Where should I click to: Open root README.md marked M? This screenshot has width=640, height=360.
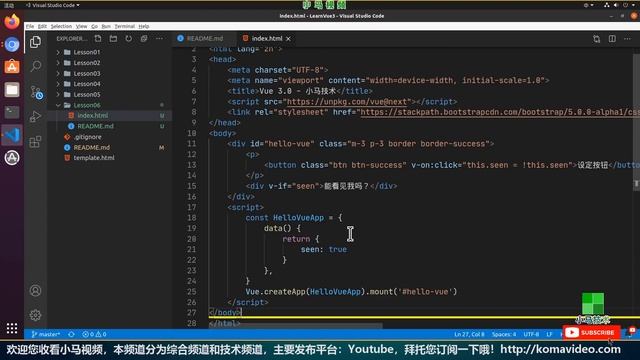[x=91, y=147]
